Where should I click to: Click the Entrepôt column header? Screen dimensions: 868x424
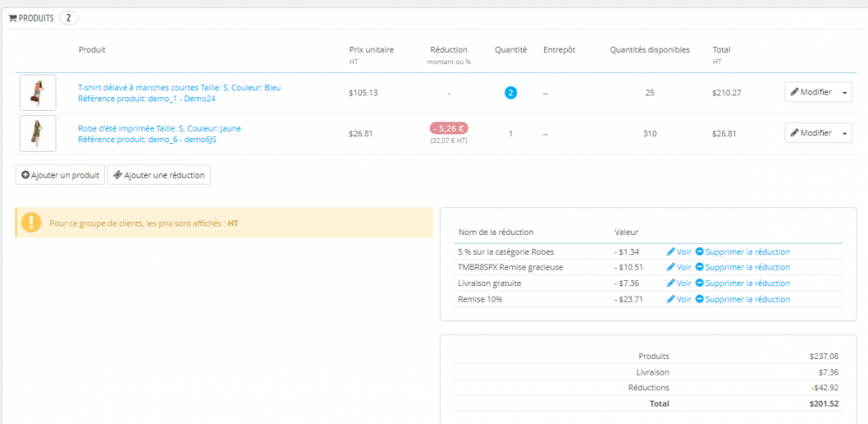point(559,49)
